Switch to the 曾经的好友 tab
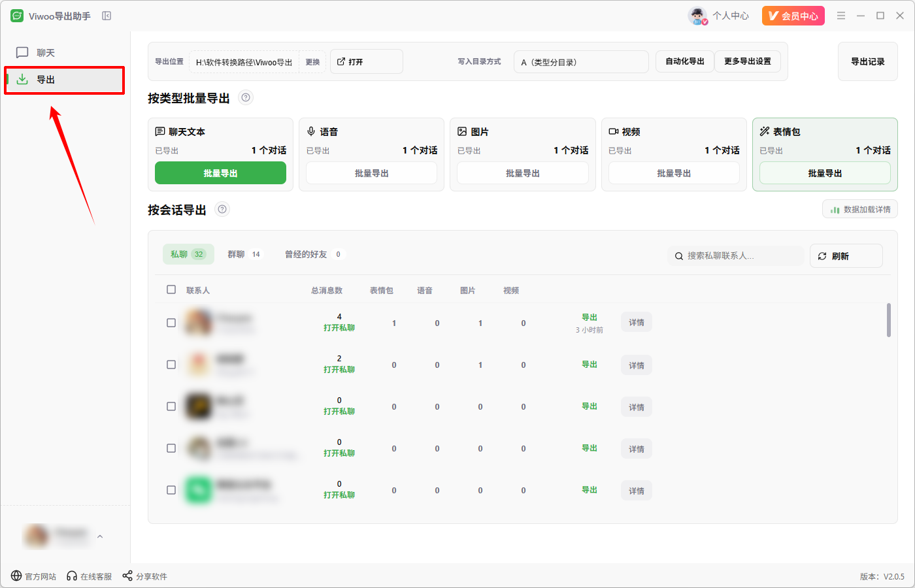Viewport: 915px width, 588px height. coord(313,254)
